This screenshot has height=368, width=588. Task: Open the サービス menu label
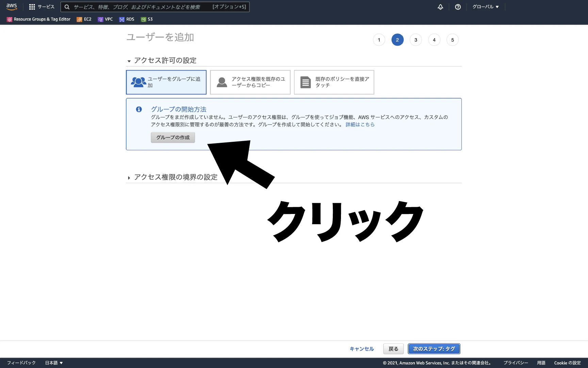pyautogui.click(x=46, y=7)
